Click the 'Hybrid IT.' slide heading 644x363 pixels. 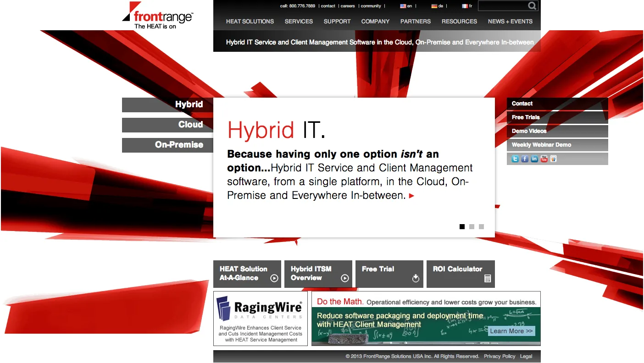[276, 130]
